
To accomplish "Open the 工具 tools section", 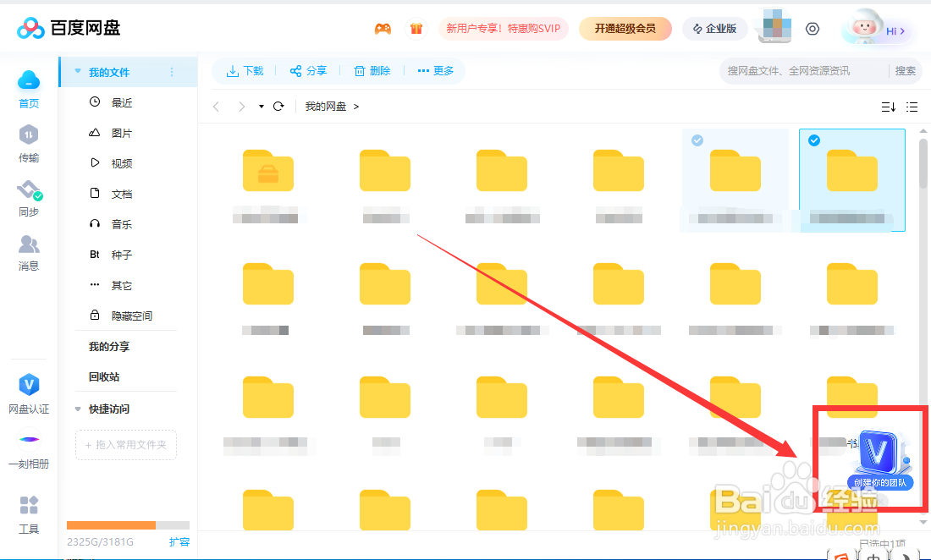I will (28, 513).
